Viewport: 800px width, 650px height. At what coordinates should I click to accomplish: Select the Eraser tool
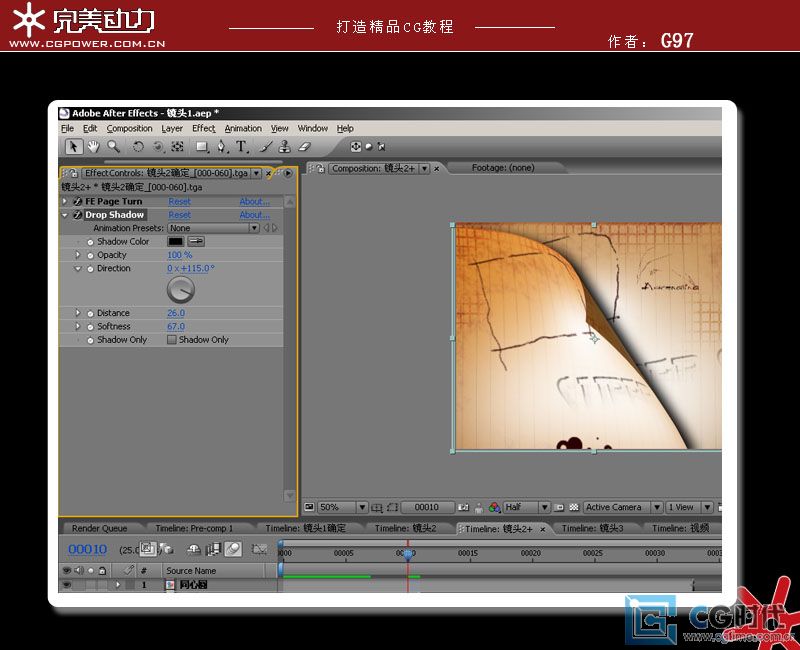[304, 147]
